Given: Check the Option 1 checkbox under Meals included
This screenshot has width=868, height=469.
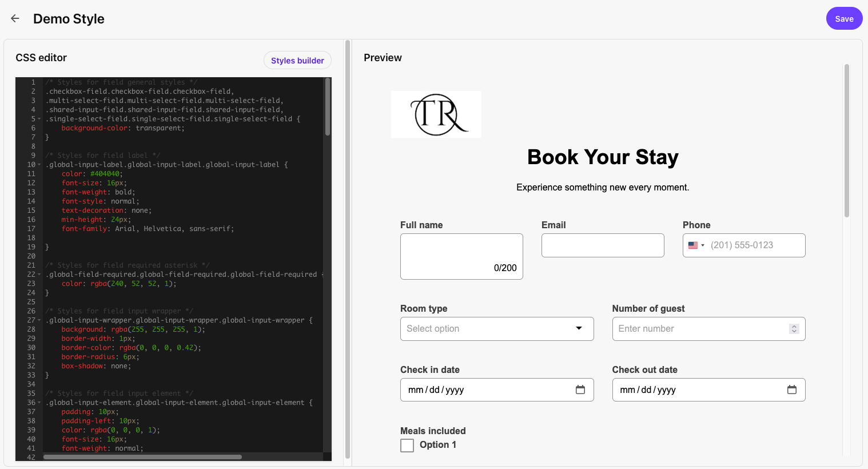Looking at the screenshot, I should (407, 445).
